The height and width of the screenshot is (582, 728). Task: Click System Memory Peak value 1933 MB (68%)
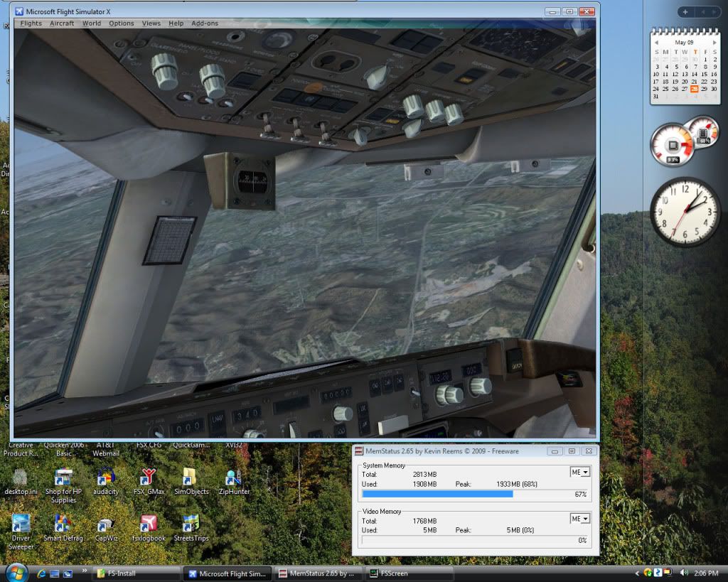(x=517, y=484)
